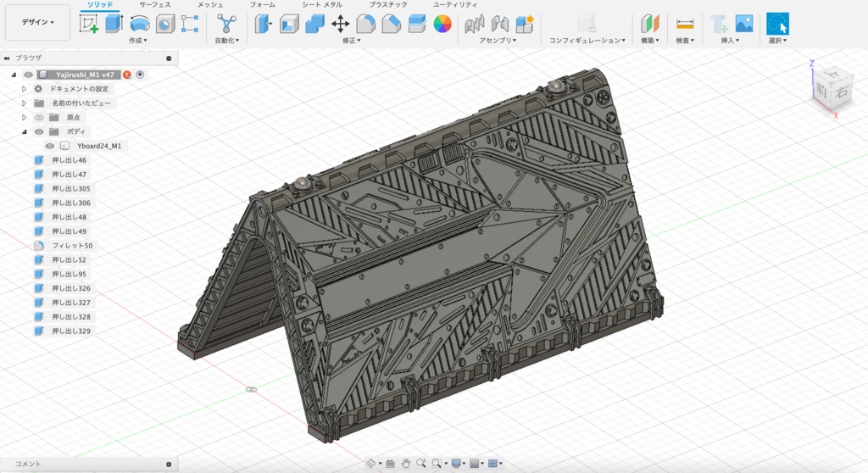Show the hidden 原点 folder
The height and width of the screenshot is (473, 868).
tap(39, 118)
